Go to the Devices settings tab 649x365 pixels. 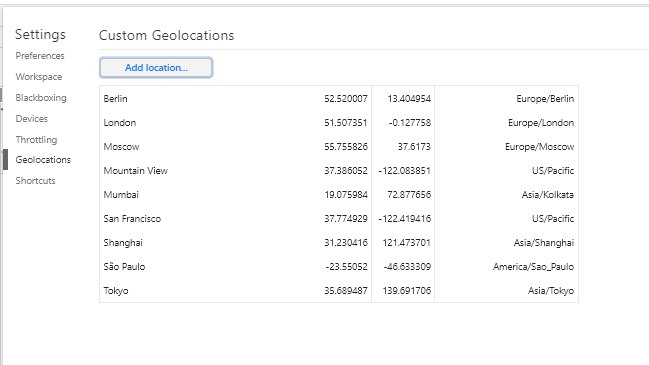pos(31,119)
